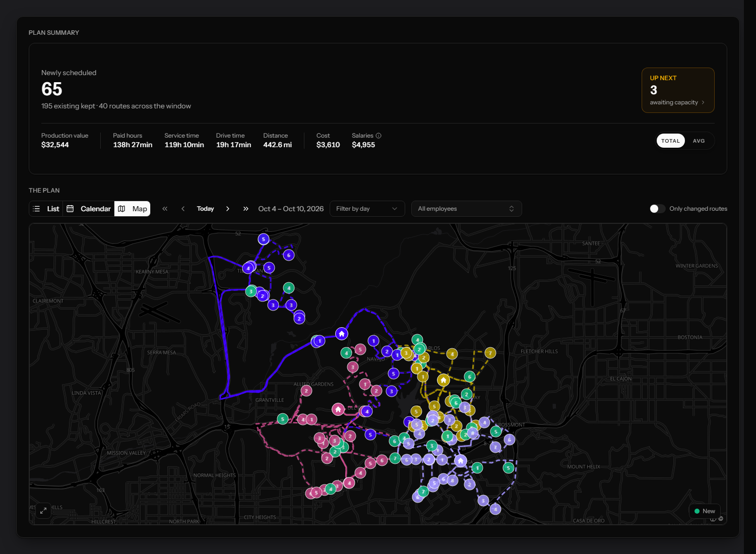The image size is (756, 554).
Task: Open the Filter by day dropdown
Action: point(367,209)
